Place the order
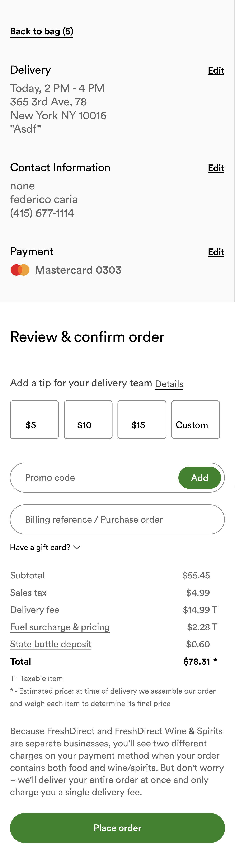This screenshot has width=235, height=868. [117, 828]
